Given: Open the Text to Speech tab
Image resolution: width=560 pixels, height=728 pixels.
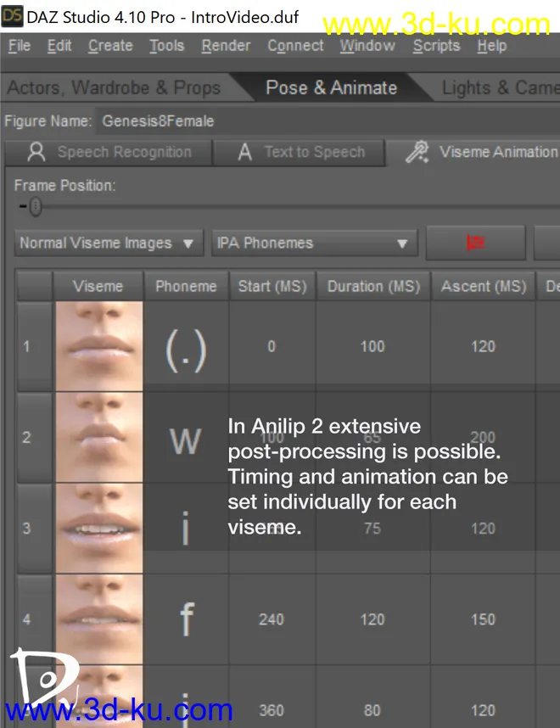Looking at the screenshot, I should point(300,152).
